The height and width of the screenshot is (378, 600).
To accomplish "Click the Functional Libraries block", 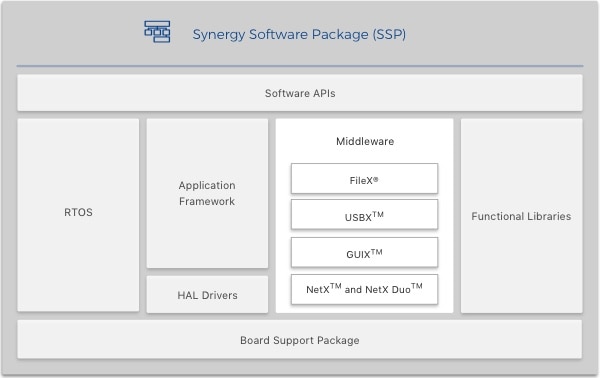I will pyautogui.click(x=522, y=216).
